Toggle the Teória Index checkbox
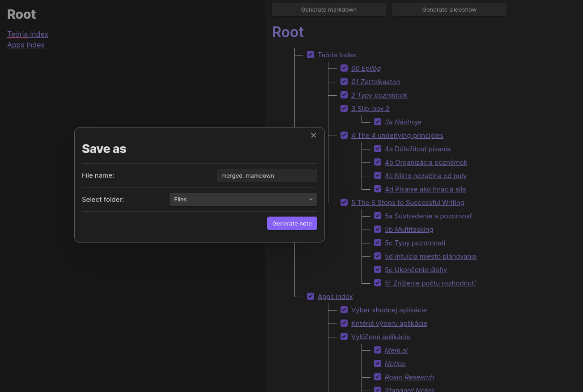The height and width of the screenshot is (392, 583). pos(311,55)
